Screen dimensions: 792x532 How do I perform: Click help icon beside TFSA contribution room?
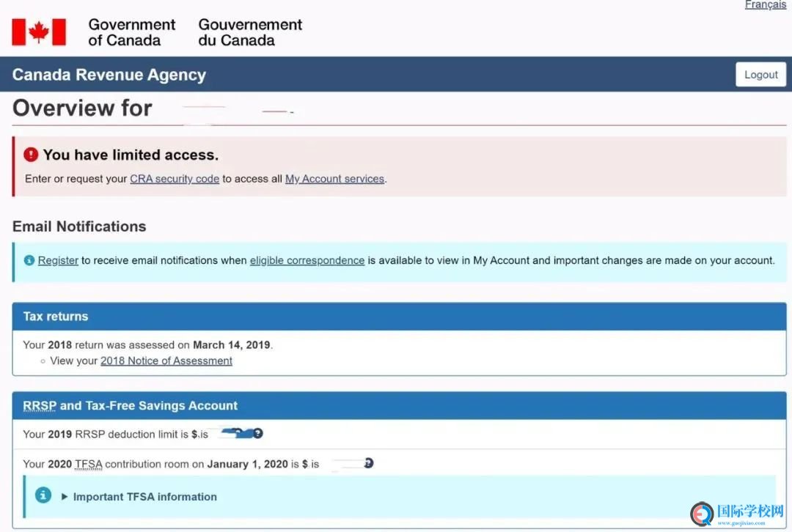click(x=369, y=463)
